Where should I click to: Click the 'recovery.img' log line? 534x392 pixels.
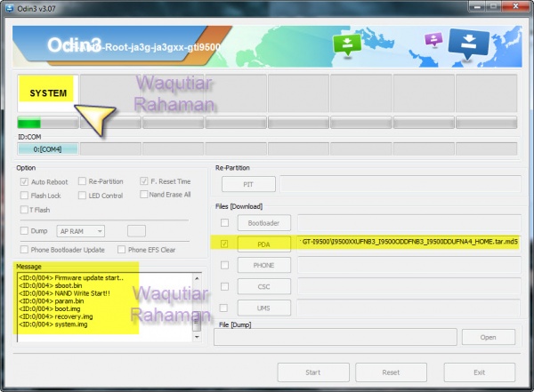coord(56,316)
